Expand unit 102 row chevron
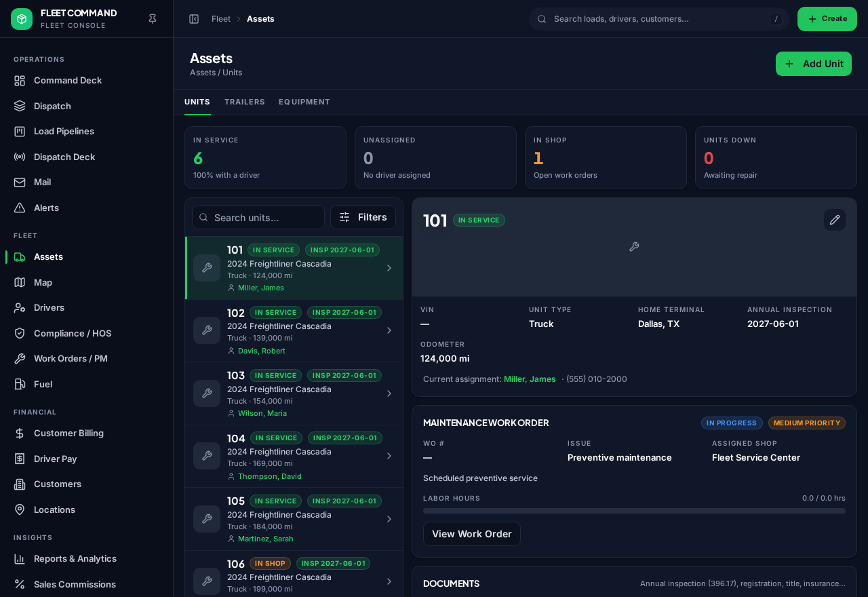This screenshot has width=868, height=597. pos(389,330)
